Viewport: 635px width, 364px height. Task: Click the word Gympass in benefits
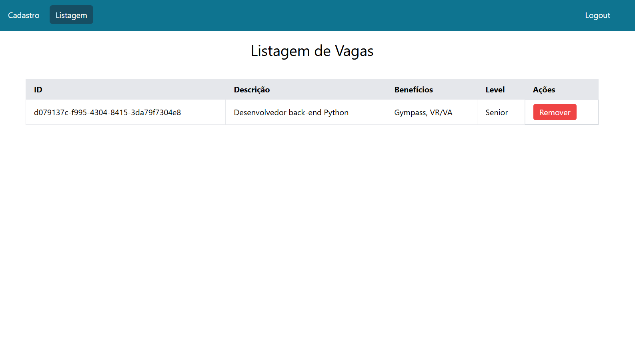pyautogui.click(x=410, y=112)
